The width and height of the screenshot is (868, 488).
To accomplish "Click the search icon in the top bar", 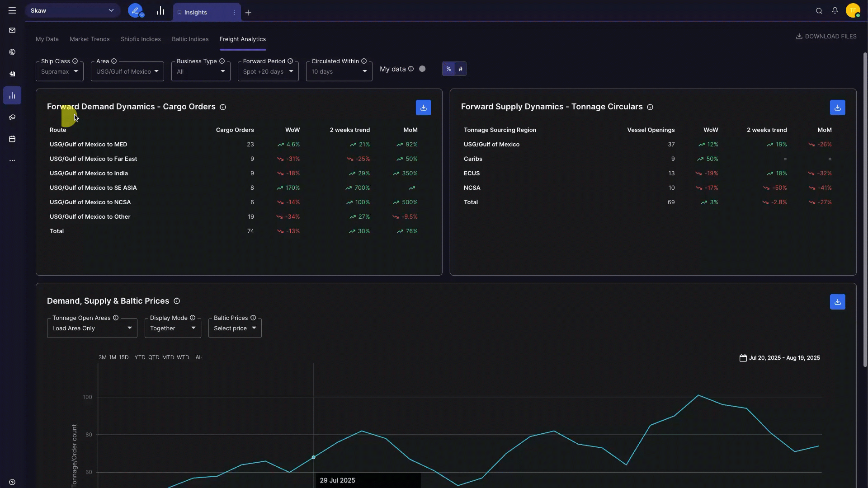I will point(819,10).
